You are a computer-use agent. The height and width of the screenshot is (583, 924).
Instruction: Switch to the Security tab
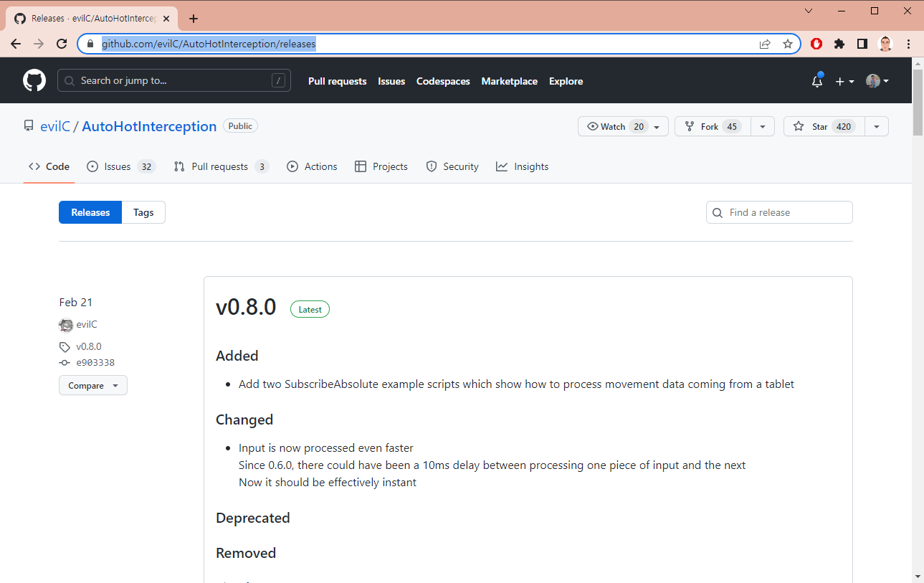(452, 166)
